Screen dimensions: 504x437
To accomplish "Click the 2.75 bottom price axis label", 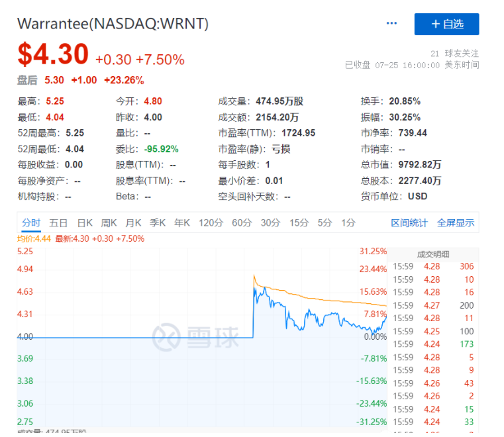I will point(25,422).
